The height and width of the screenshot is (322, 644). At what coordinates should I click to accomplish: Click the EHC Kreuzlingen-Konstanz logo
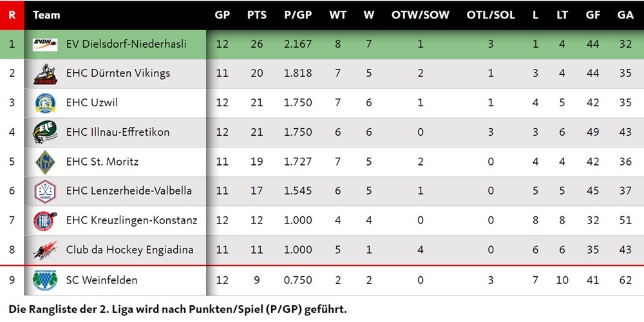[46, 221]
